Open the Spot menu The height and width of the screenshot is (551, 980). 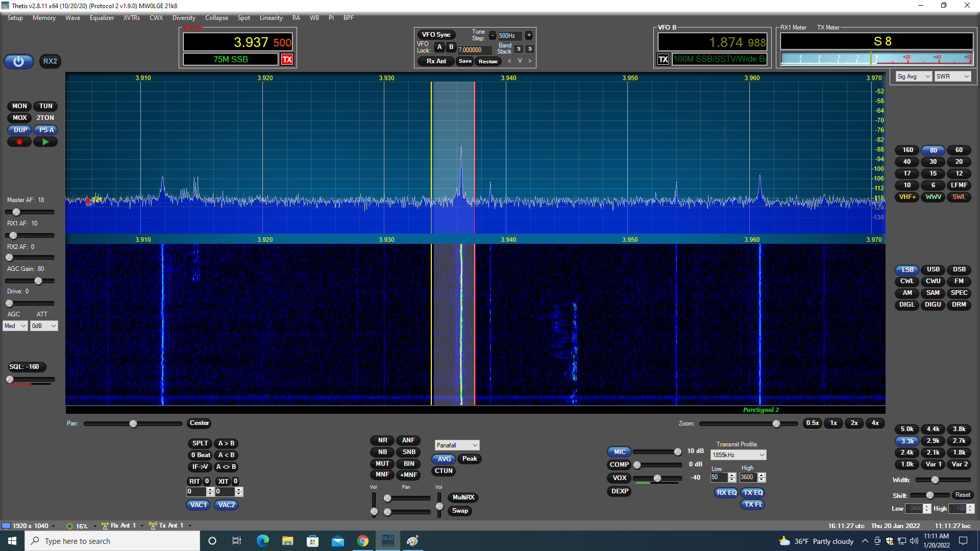click(x=243, y=18)
